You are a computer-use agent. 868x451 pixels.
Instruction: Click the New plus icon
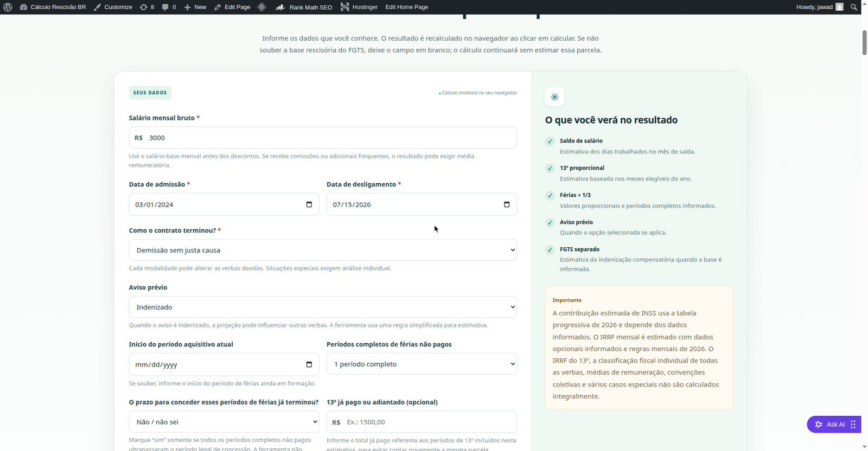click(x=187, y=7)
